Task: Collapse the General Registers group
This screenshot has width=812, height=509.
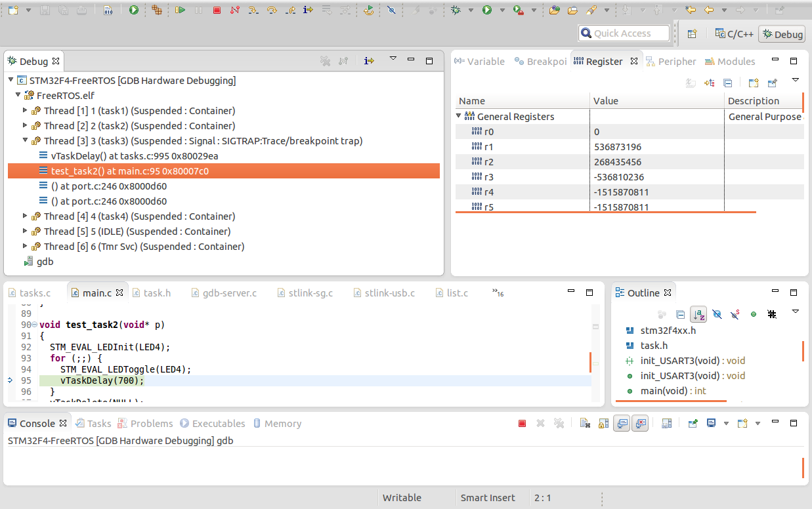Action: (x=459, y=116)
